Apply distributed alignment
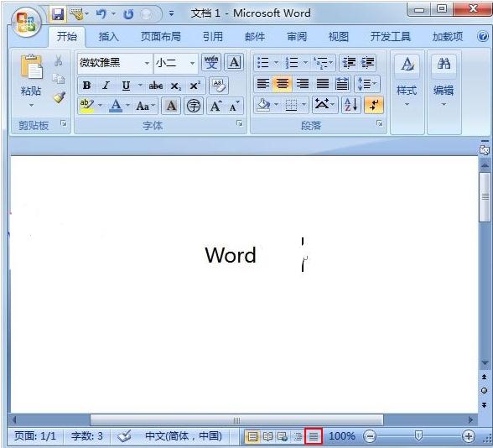The height and width of the screenshot is (448, 493). [342, 84]
